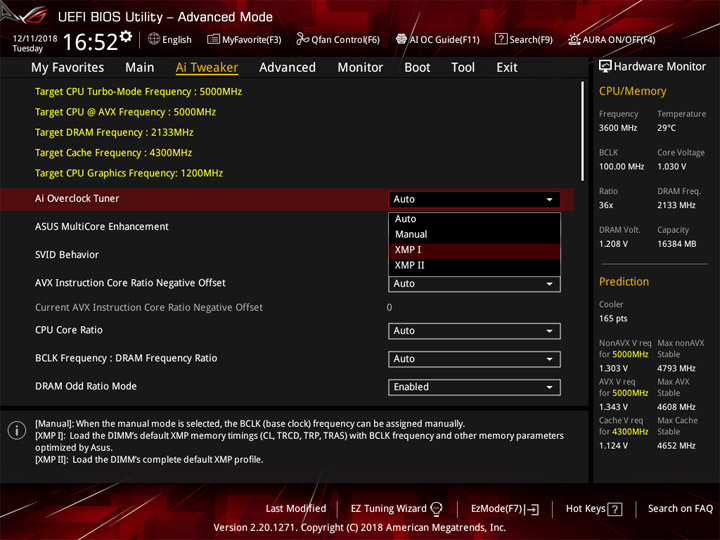Select XMP I option
720x540 pixels.
pos(474,250)
